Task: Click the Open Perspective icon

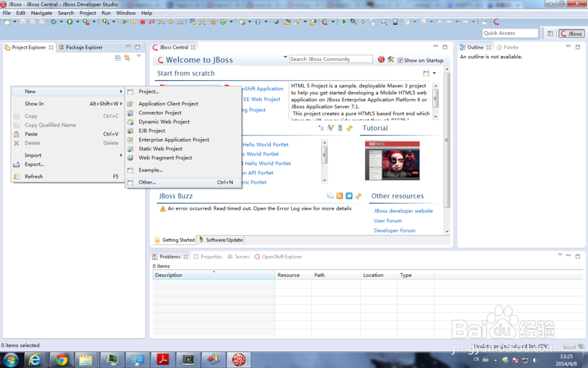Action: (550, 33)
